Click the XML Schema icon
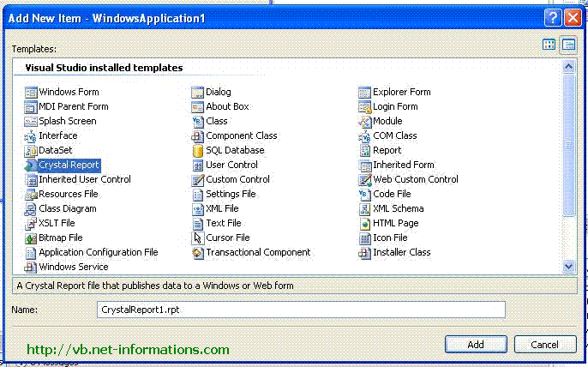The width and height of the screenshot is (588, 367). [364, 209]
